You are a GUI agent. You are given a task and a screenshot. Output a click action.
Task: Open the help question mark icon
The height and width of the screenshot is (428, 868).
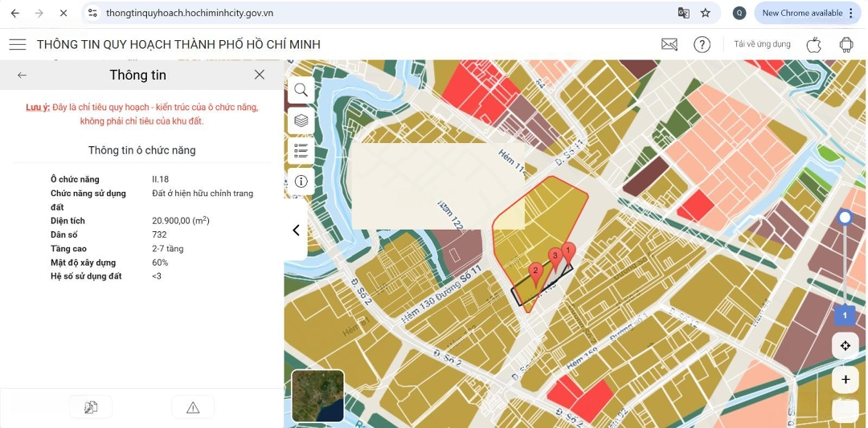702,45
